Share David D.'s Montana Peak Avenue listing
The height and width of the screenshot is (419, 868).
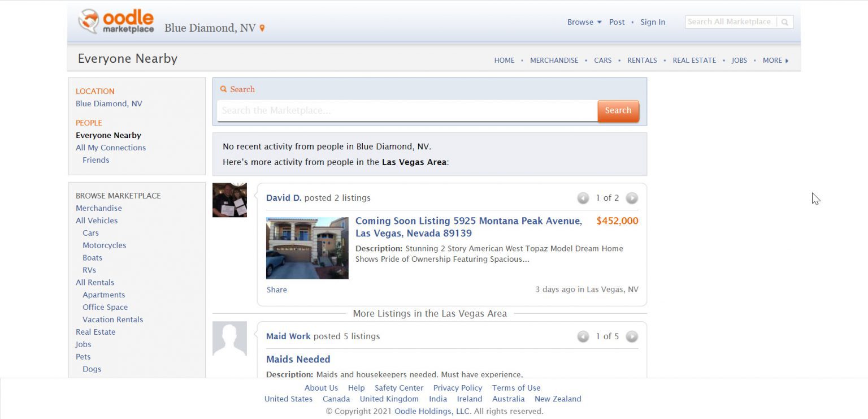coord(276,290)
